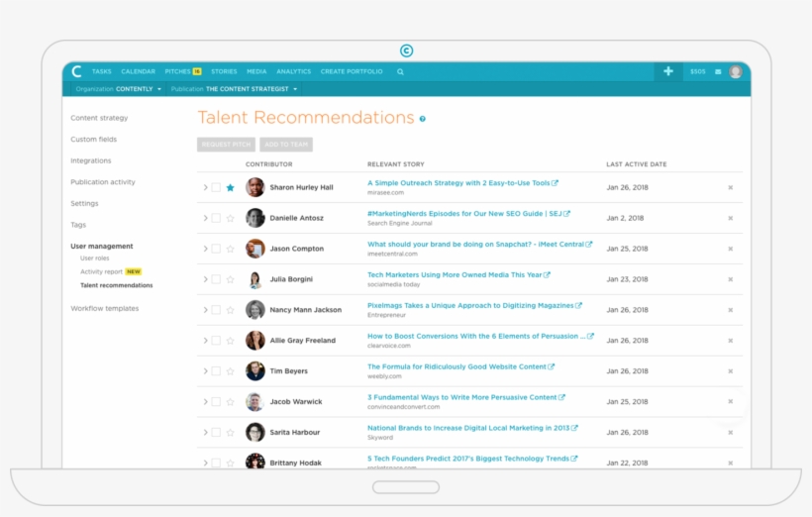Go to Tasks in top navigation
The height and width of the screenshot is (517, 812).
coord(101,71)
